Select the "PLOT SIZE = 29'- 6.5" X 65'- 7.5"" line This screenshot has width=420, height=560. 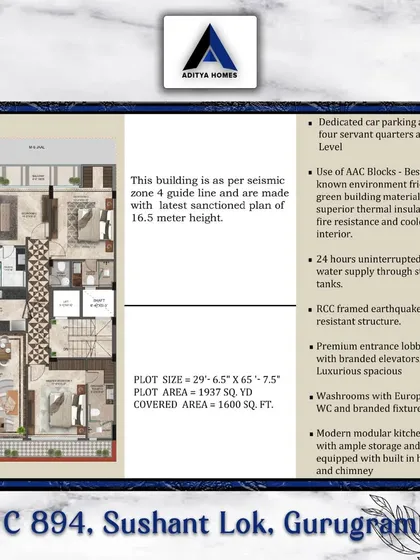pos(207,379)
